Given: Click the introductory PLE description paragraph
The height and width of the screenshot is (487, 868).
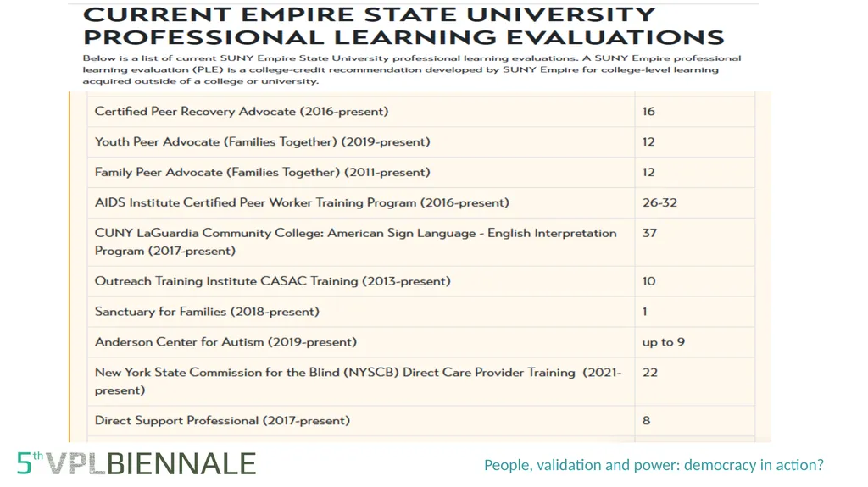Looking at the screenshot, I should tap(412, 69).
